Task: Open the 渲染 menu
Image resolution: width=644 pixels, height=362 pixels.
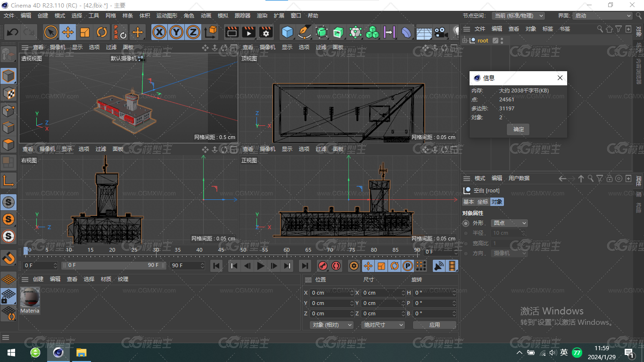Action: pos(262,16)
